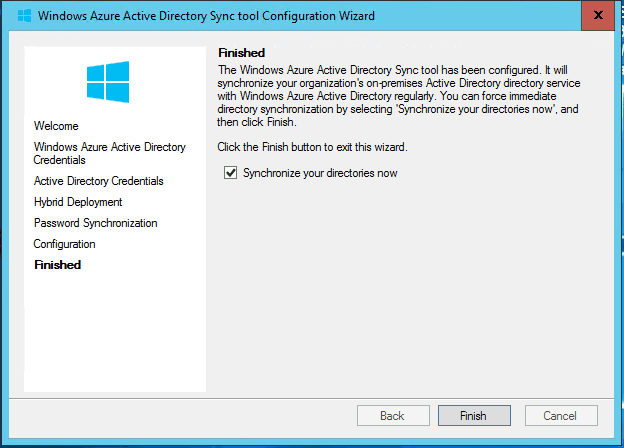Select the Password Synchronization step
Image resolution: width=624 pixels, height=448 pixels.
pos(96,223)
